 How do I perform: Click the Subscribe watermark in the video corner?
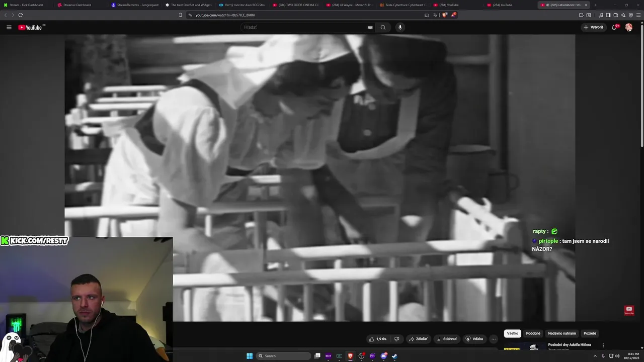pyautogui.click(x=629, y=310)
